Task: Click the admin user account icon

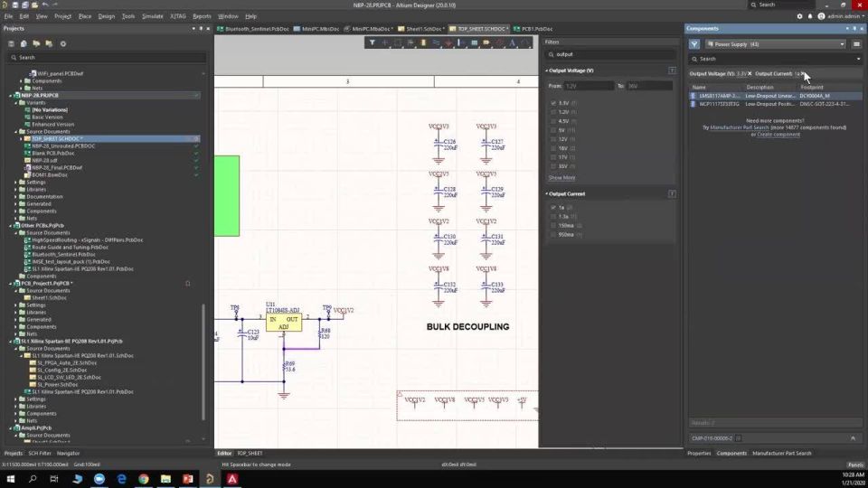Action: 822,16
